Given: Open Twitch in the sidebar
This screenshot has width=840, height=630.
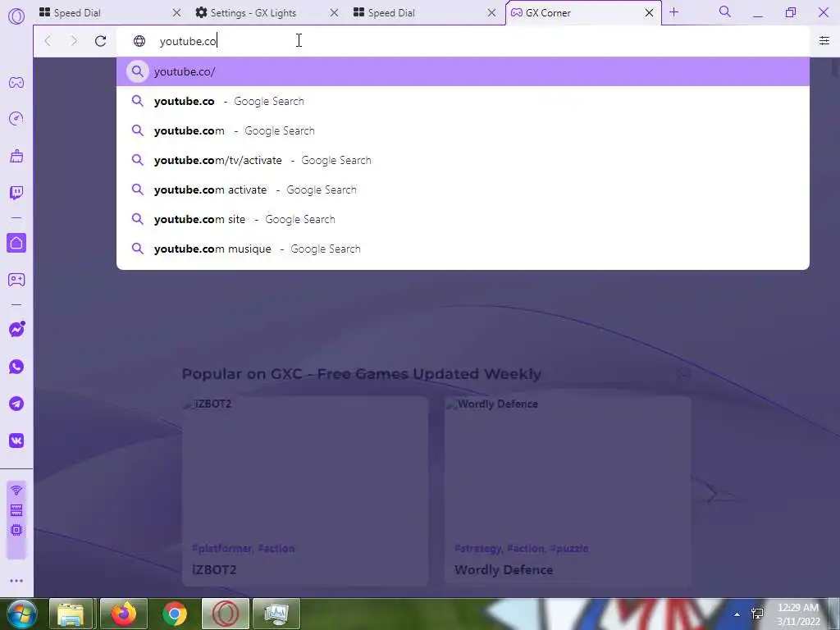Looking at the screenshot, I should click(x=16, y=193).
